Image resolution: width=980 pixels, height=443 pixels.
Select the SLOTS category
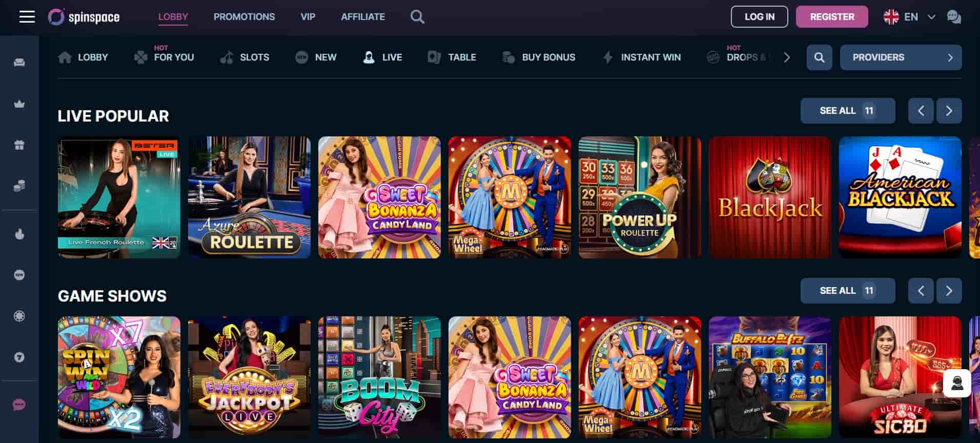tap(244, 57)
